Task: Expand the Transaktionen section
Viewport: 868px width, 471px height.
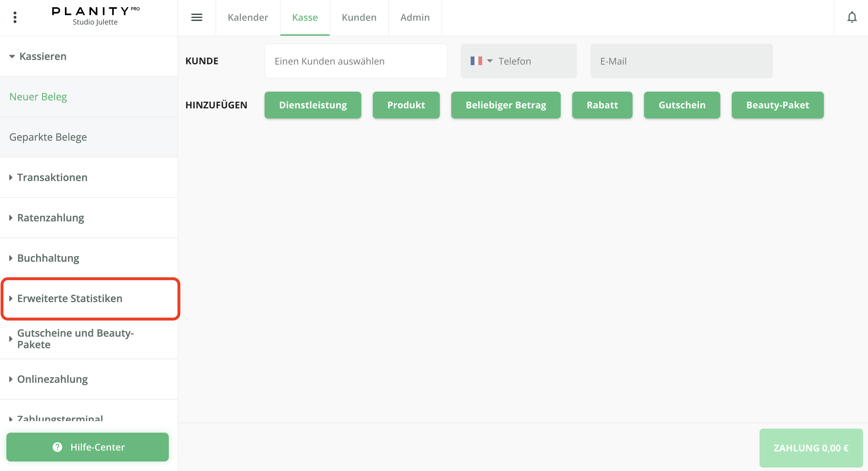Action: click(52, 178)
